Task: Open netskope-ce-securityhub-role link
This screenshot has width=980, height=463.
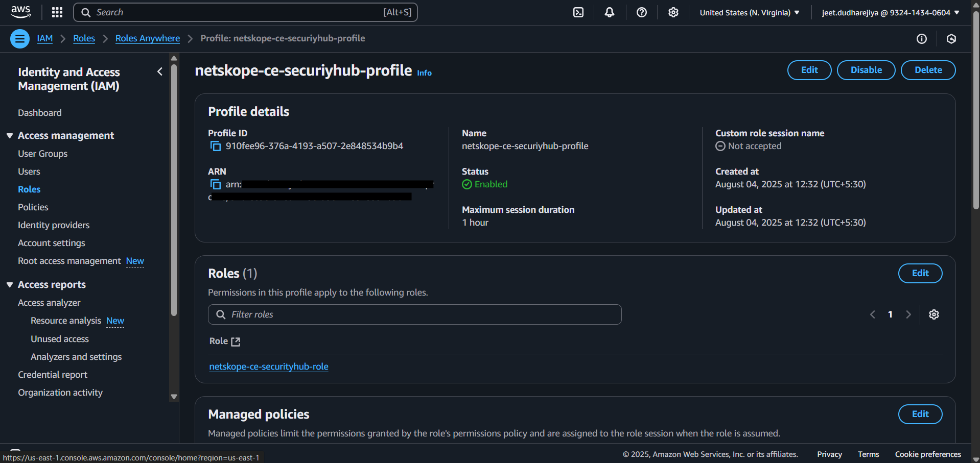Action: pos(269,367)
